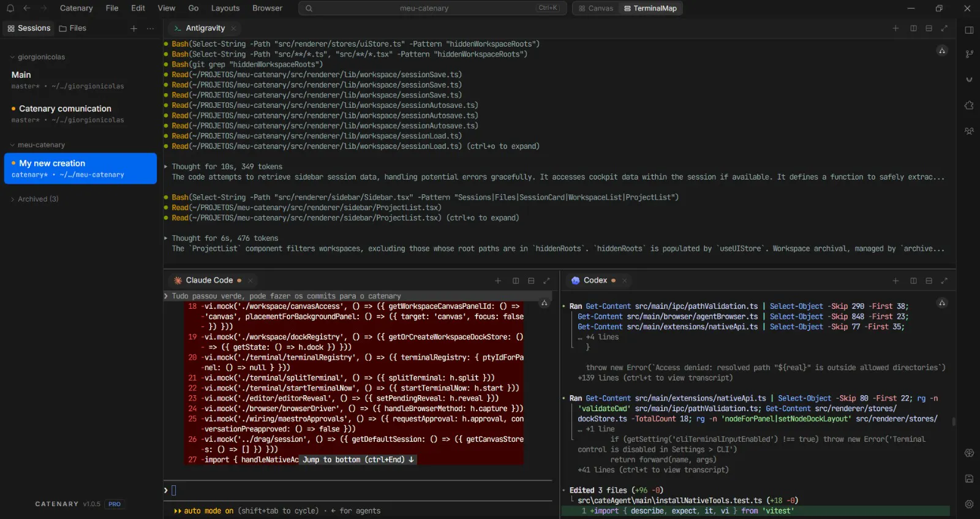
Task: Toggle the right side panel layout icon
Action: point(969,30)
